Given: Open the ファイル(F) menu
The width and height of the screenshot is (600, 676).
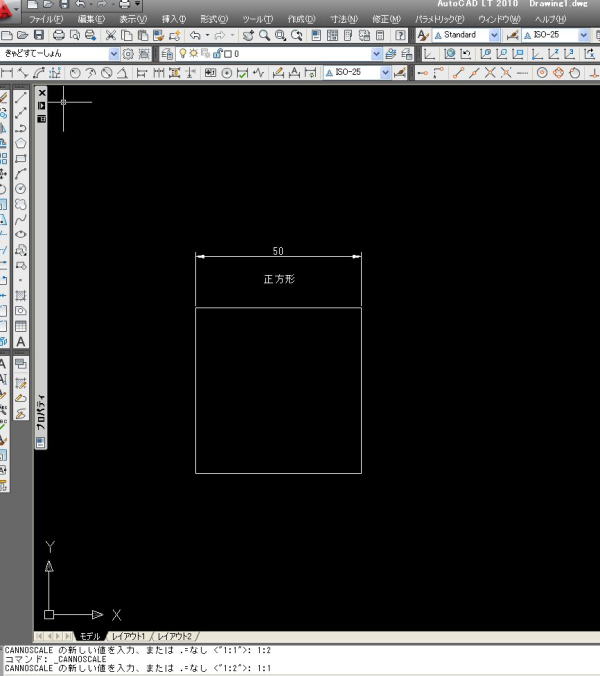Looking at the screenshot, I should (46, 19).
